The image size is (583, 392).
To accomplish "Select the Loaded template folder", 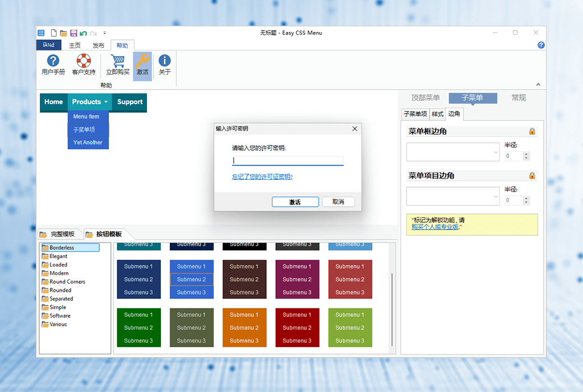I will tap(55, 265).
